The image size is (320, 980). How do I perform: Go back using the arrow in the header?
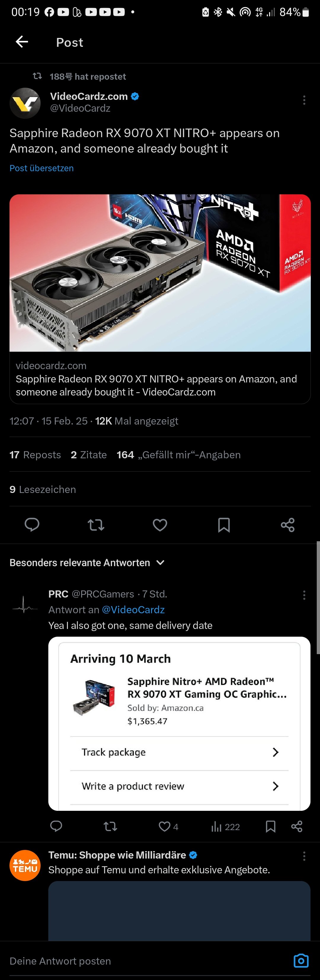coord(21,42)
